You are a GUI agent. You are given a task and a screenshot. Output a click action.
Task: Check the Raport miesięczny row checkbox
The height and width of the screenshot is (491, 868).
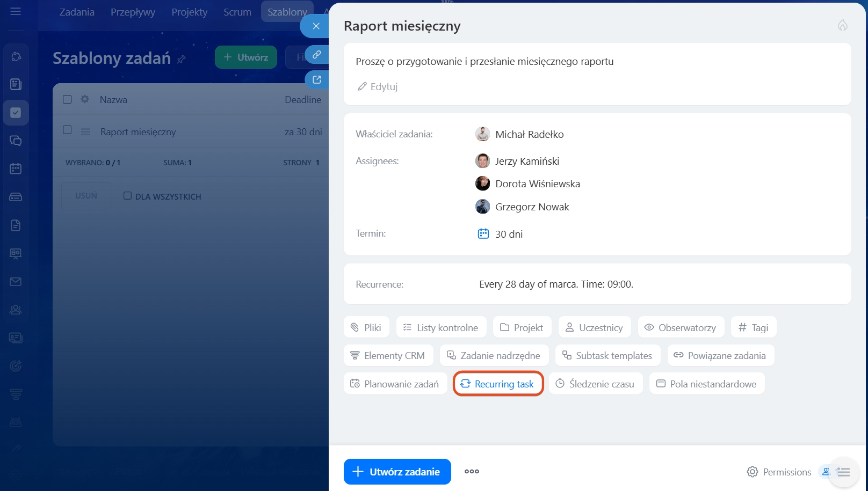click(67, 130)
